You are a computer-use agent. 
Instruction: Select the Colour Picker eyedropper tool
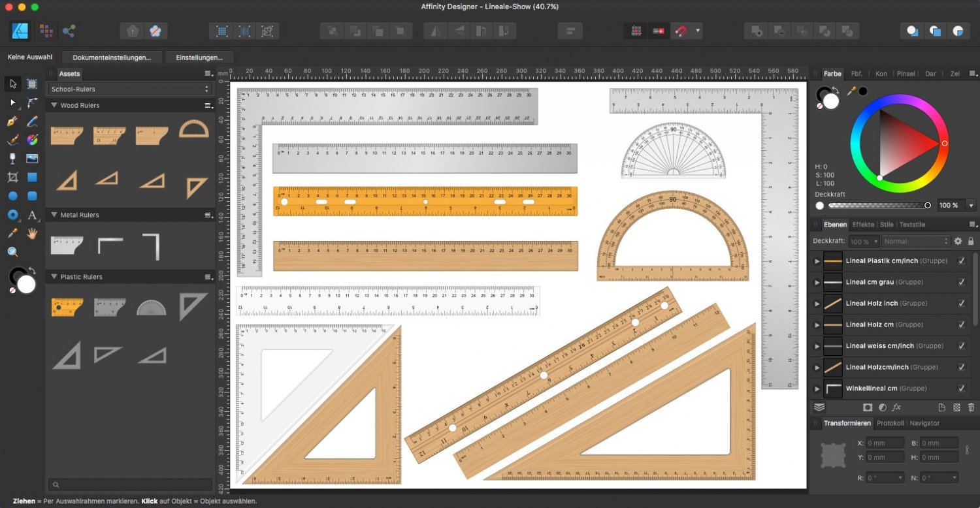tap(12, 233)
